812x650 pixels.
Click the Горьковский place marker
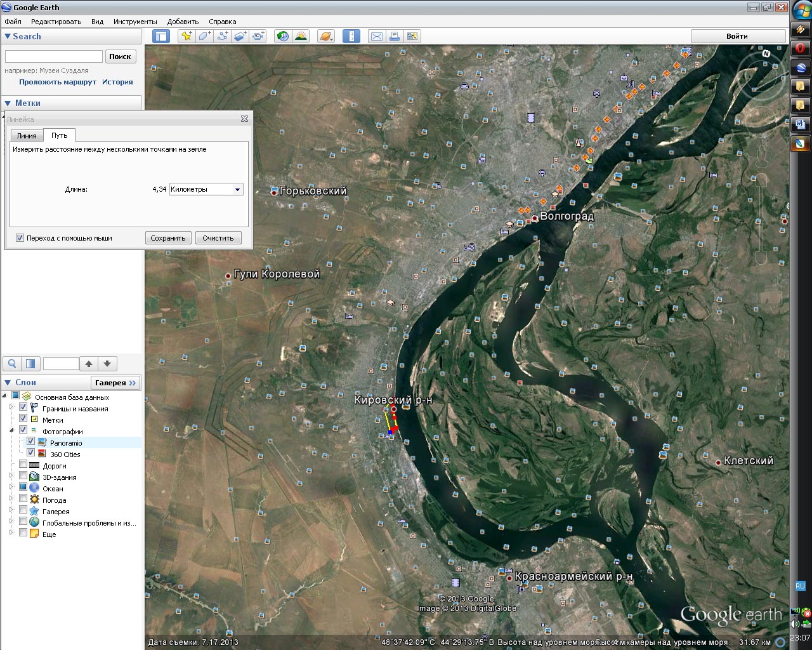pos(274,192)
